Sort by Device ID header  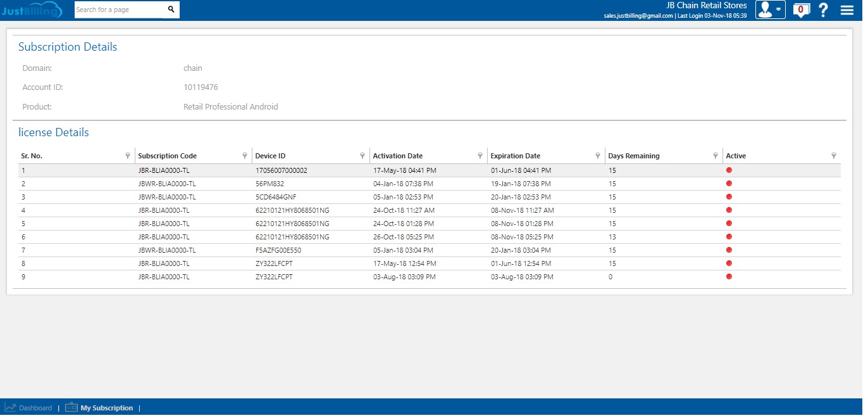(x=270, y=156)
